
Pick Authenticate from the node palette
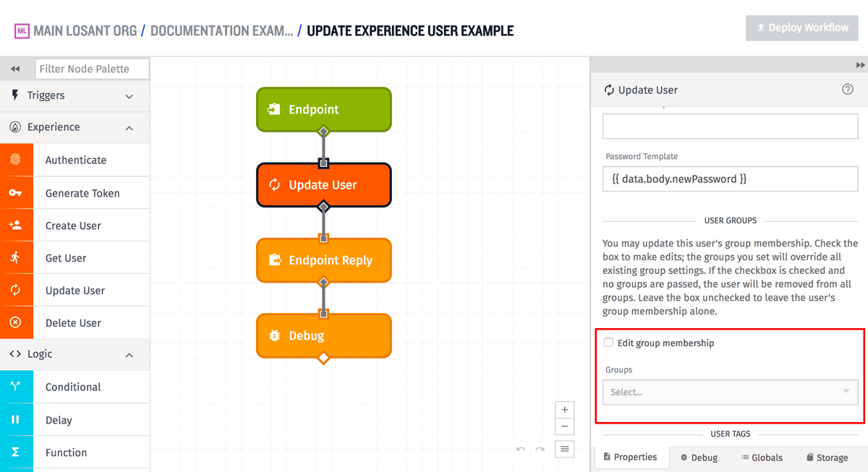(x=75, y=160)
